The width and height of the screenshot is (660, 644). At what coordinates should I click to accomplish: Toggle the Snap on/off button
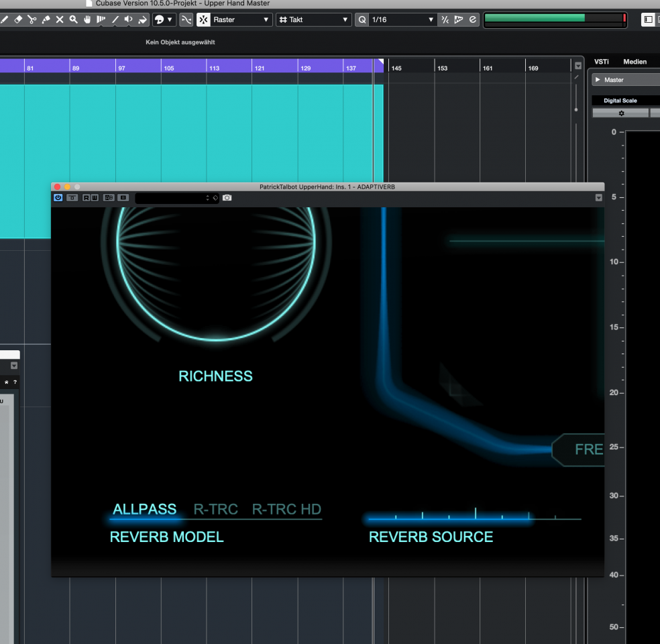click(x=203, y=19)
